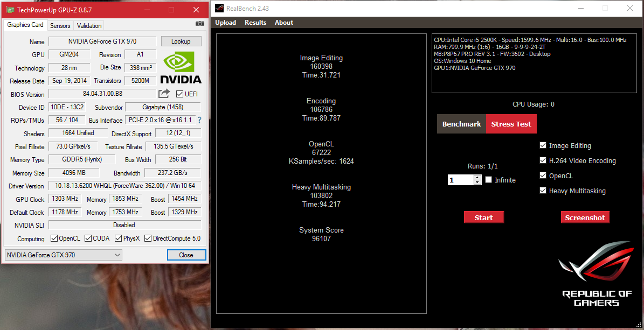Select the Graphics Card tab
Image resolution: width=644 pixels, height=330 pixels.
[25, 25]
